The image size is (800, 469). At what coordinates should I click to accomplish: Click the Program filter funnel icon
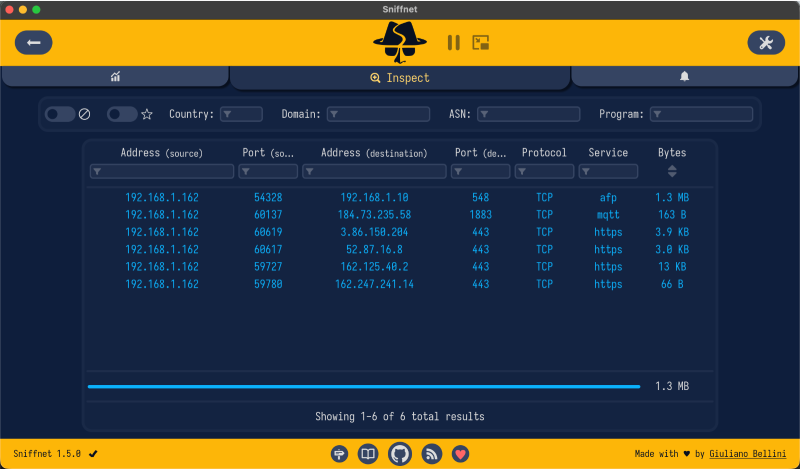pyautogui.click(x=658, y=114)
